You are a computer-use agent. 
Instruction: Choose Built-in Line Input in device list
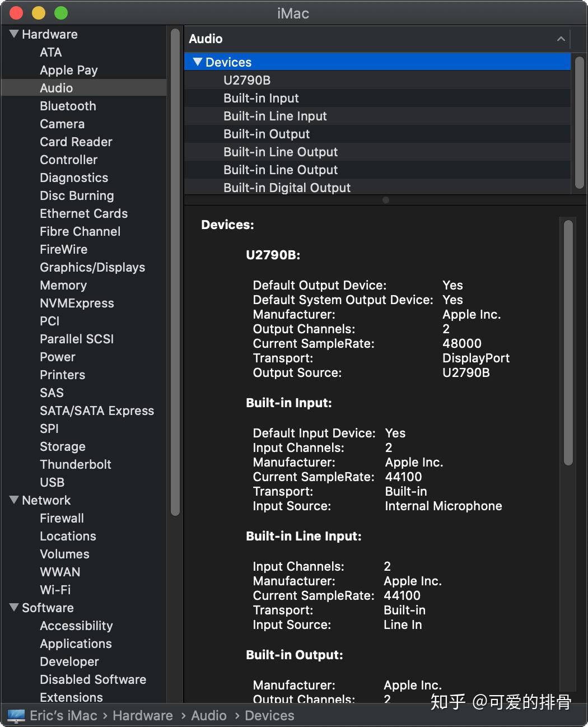click(x=275, y=116)
